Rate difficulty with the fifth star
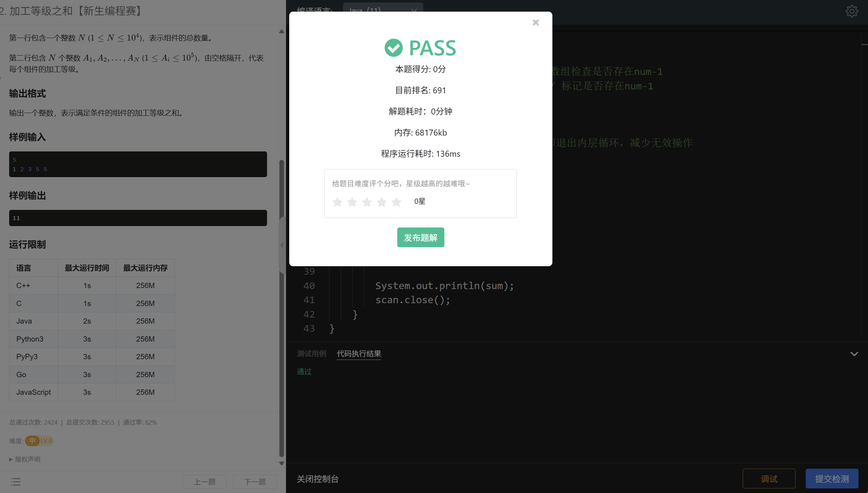 click(x=396, y=202)
